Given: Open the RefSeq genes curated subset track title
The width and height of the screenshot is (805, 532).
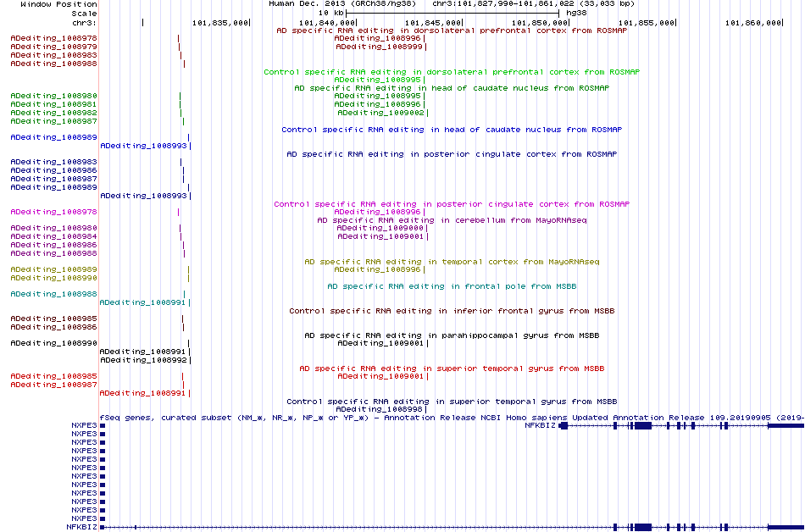Looking at the screenshot, I should 452,418.
